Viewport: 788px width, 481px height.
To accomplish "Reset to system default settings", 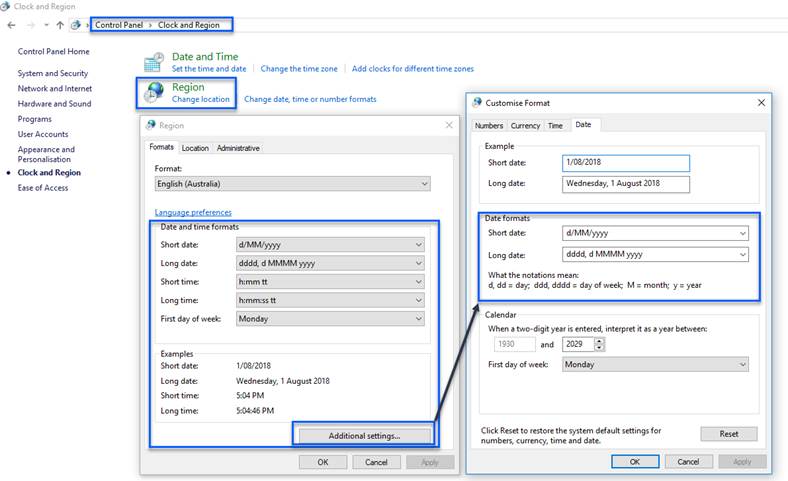I will (x=729, y=434).
